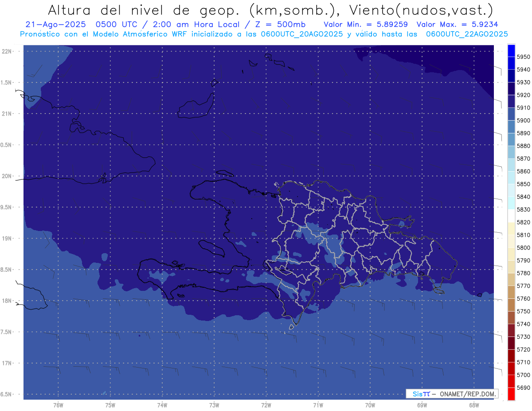Click the 5850 colorbar value

pos(524,184)
